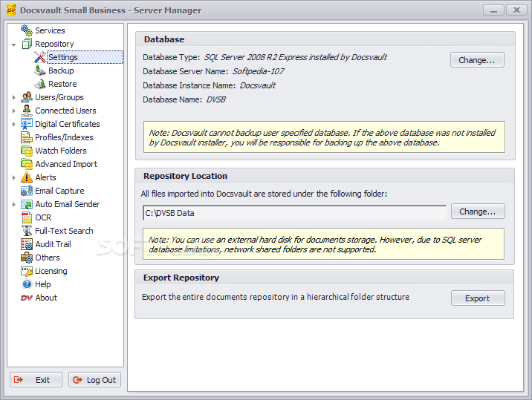Click the Docsvault instance name value
Viewport: 532px width, 400px height.
coord(258,85)
